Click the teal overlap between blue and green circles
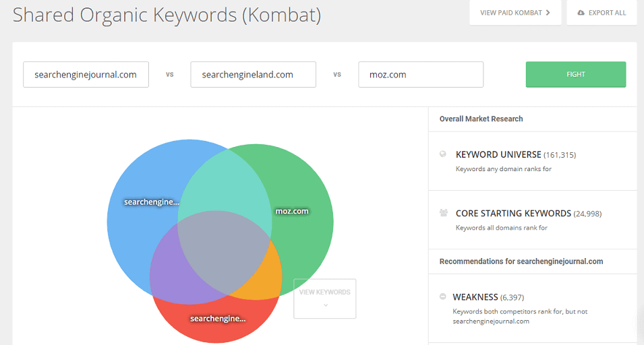Screen dimensions: 644x345 tap(228, 185)
